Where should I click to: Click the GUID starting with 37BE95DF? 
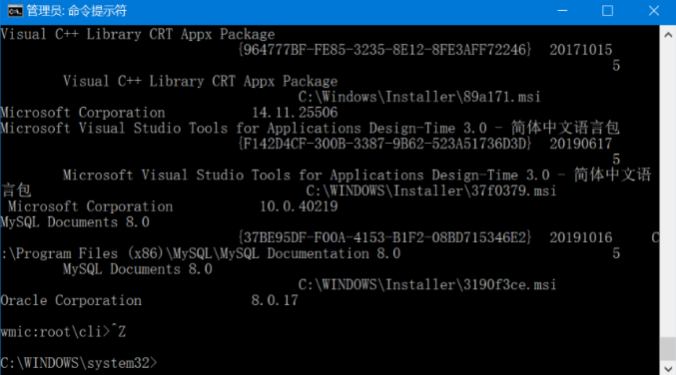pos(385,238)
